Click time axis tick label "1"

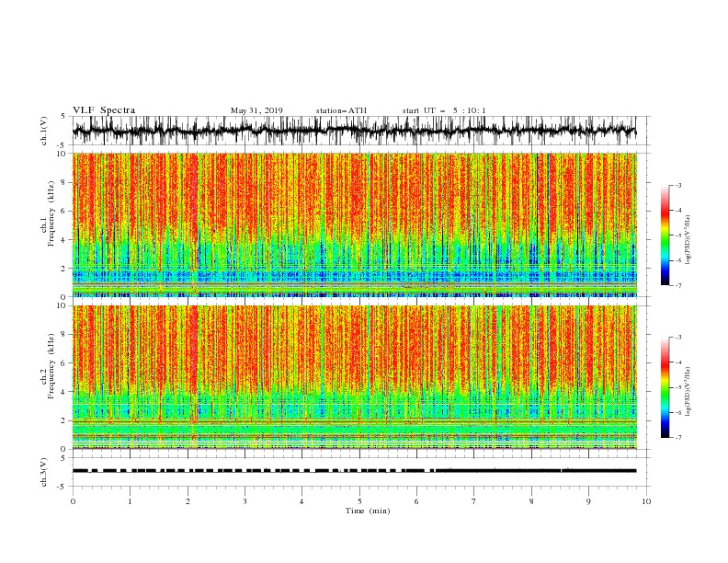(131, 501)
